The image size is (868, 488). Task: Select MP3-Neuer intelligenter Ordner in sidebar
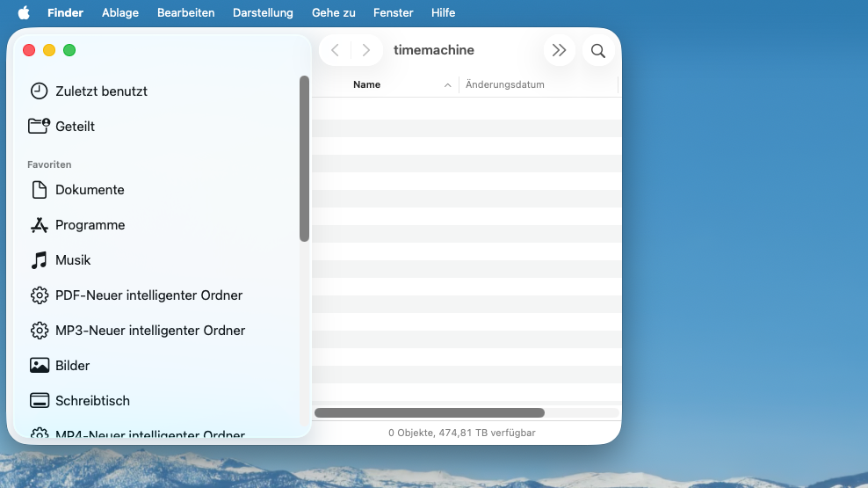[x=149, y=331]
